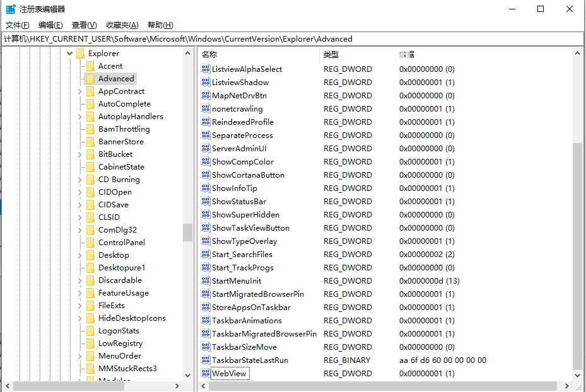The width and height of the screenshot is (586, 392).
Task: Select the HideDesktopIcons key
Action: pyautogui.click(x=132, y=318)
